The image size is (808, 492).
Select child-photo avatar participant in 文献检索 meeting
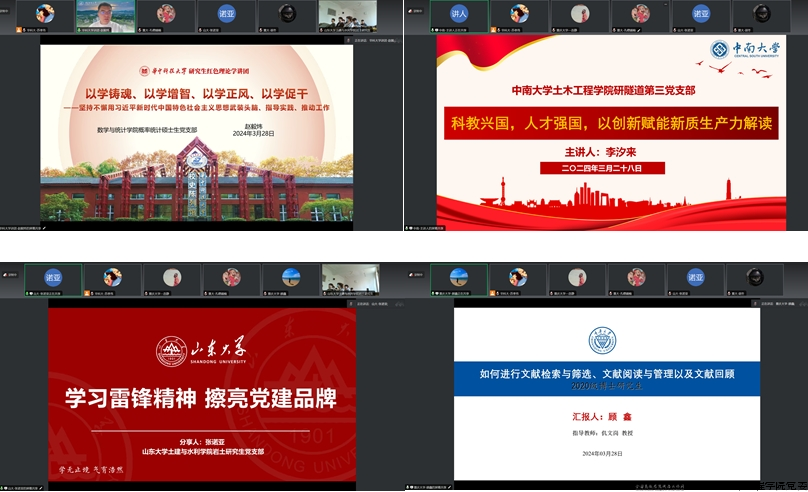[x=636, y=280]
